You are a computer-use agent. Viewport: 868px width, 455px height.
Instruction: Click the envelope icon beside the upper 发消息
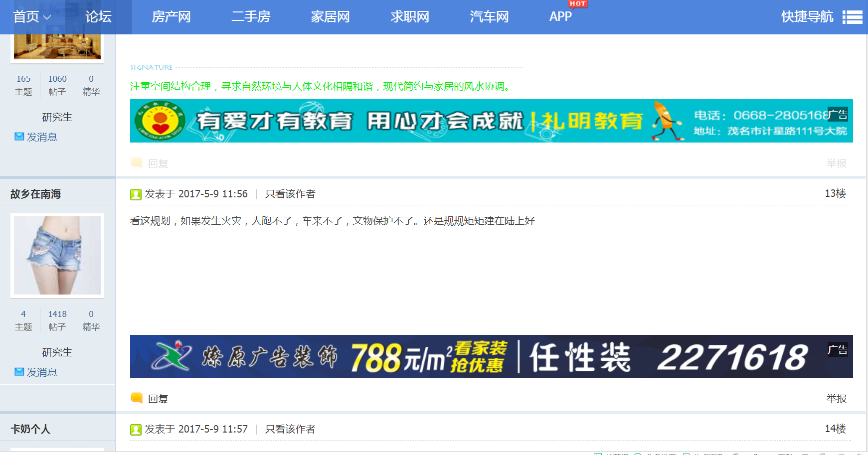point(19,137)
